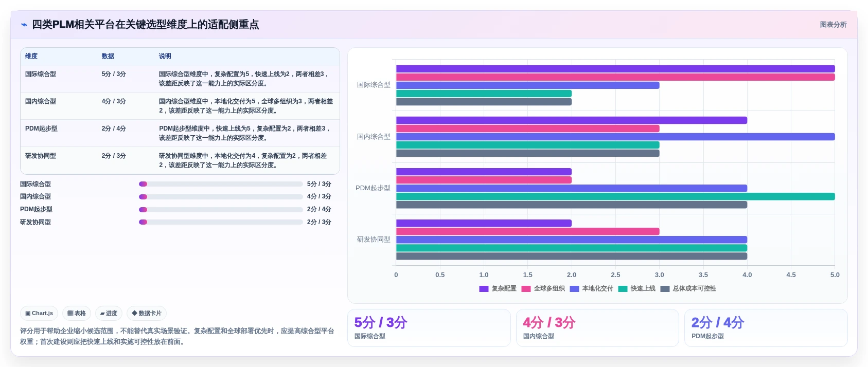868x367 pixels.
Task: Select the Chart.js tag chip
Action: coord(39,313)
